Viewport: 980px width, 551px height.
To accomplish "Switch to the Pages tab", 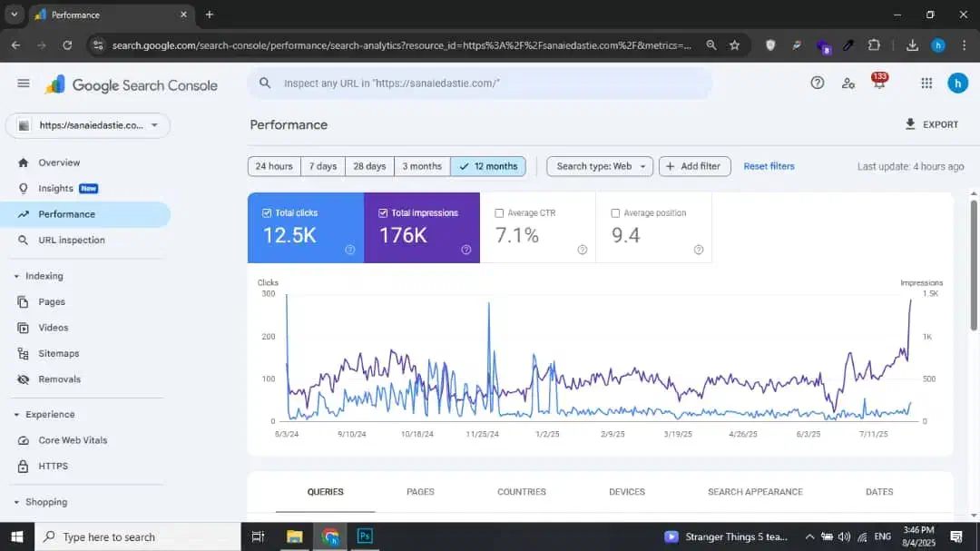I will coord(420,492).
